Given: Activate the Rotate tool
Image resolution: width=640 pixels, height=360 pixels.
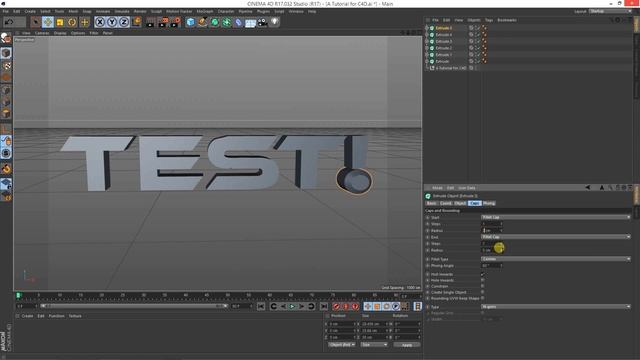Looking at the screenshot, I should pos(72,22).
